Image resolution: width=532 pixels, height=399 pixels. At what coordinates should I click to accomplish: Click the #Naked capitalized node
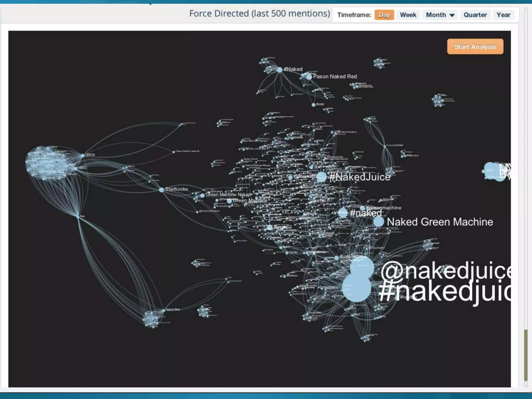(x=280, y=70)
